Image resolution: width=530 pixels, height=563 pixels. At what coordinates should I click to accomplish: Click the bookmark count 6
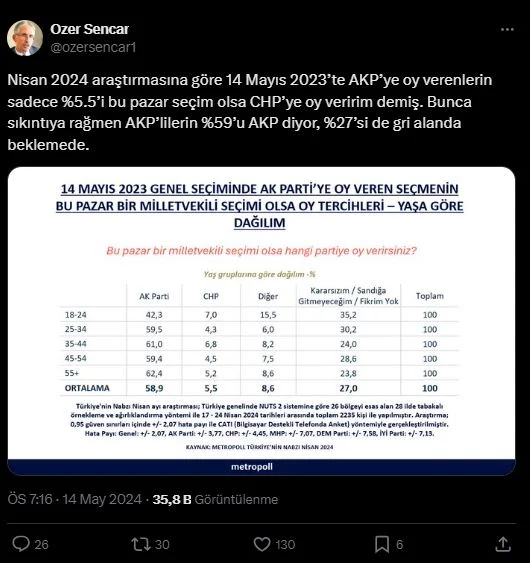tap(399, 545)
